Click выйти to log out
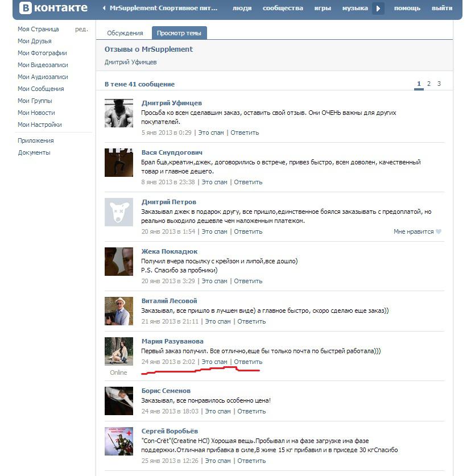The height and width of the screenshot is (476, 475). tap(442, 8)
